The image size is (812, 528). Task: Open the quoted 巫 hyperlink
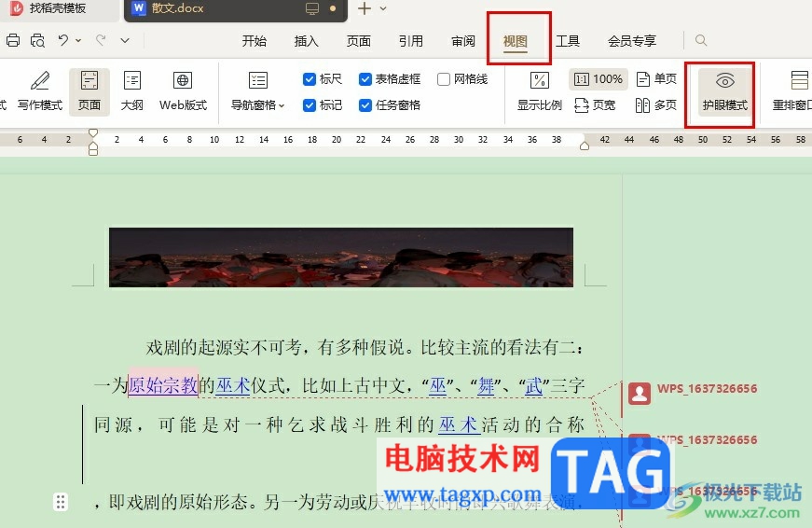pos(437,385)
